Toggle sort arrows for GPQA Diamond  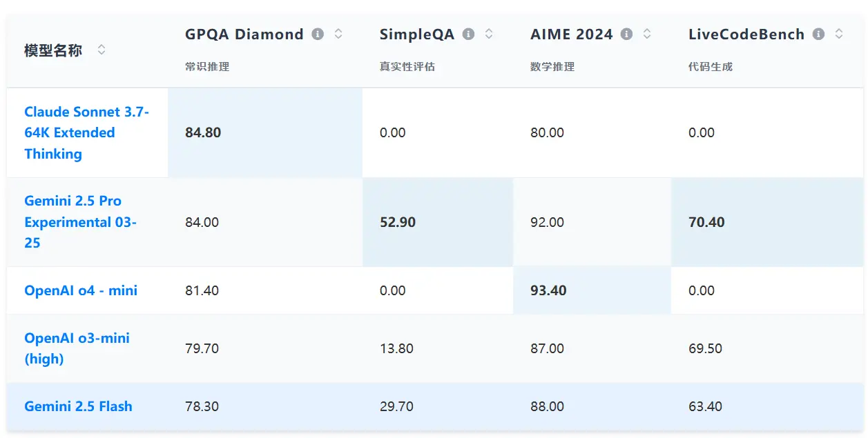(338, 34)
